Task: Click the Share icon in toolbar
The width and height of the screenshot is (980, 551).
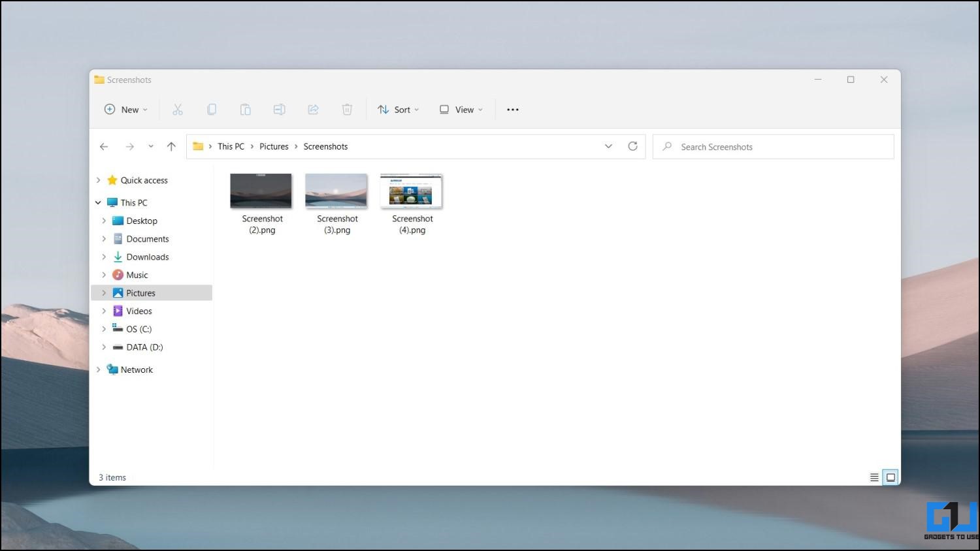Action: pyautogui.click(x=313, y=110)
